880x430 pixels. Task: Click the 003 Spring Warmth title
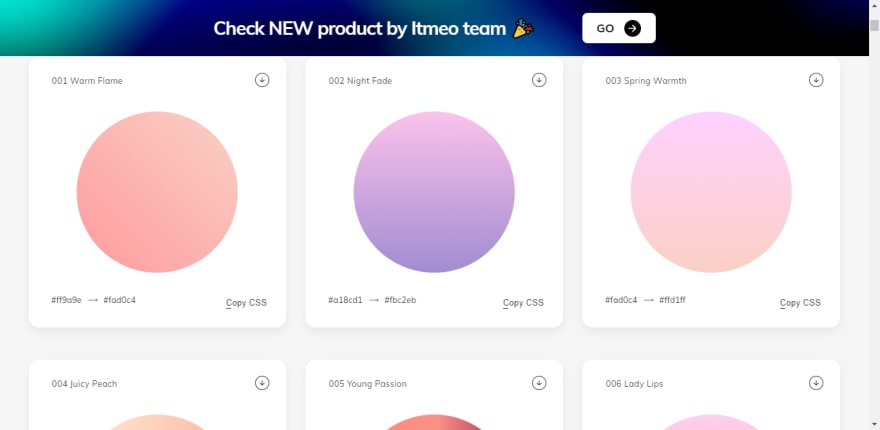point(646,81)
